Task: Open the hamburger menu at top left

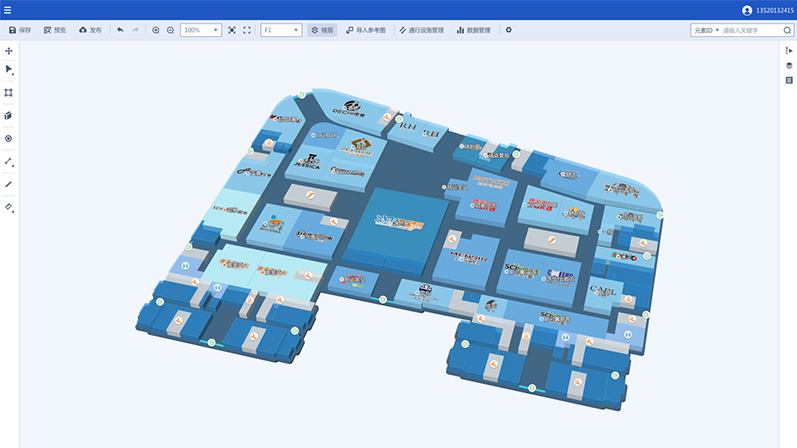Action: point(8,10)
